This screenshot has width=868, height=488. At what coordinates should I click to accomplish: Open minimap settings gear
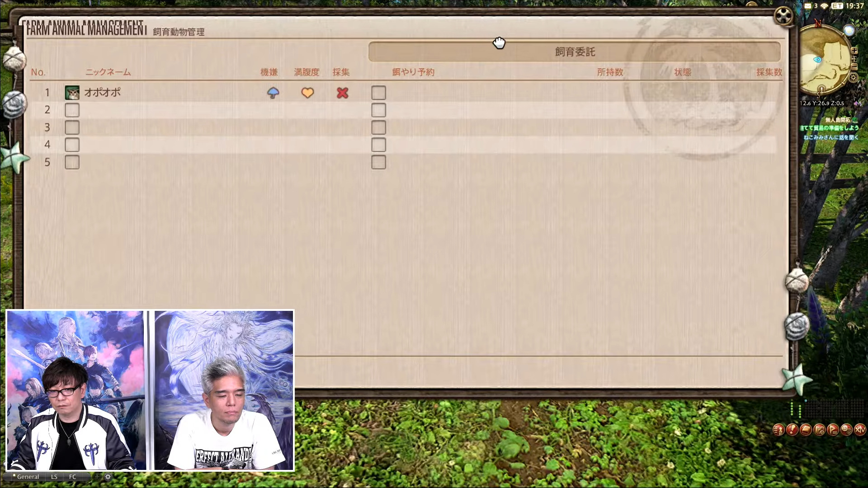click(853, 77)
